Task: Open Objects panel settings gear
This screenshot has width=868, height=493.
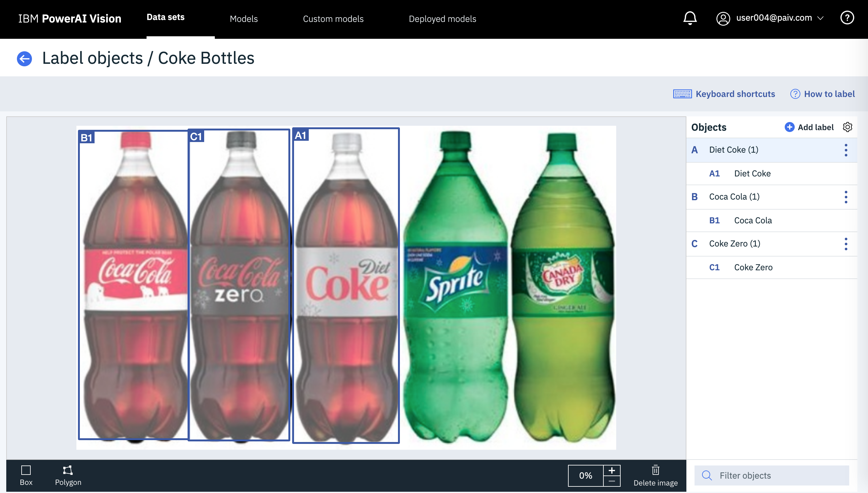Action: [x=847, y=127]
